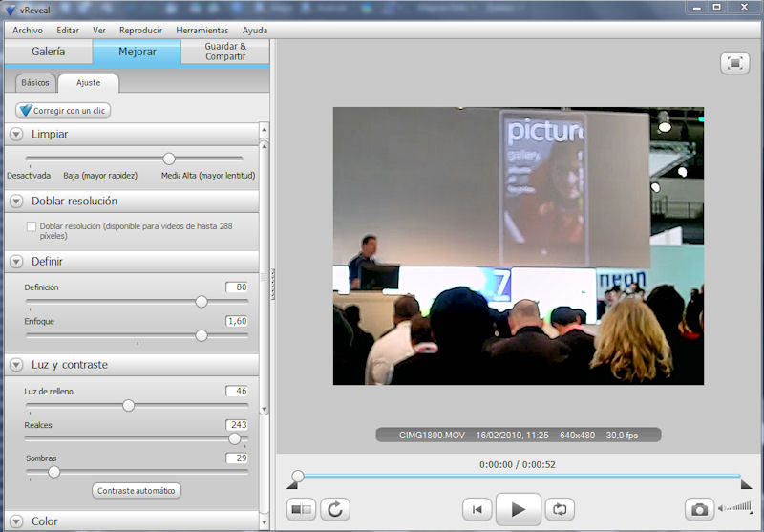
Task: Select the Ajuste sub-tab
Action: pyautogui.click(x=88, y=83)
